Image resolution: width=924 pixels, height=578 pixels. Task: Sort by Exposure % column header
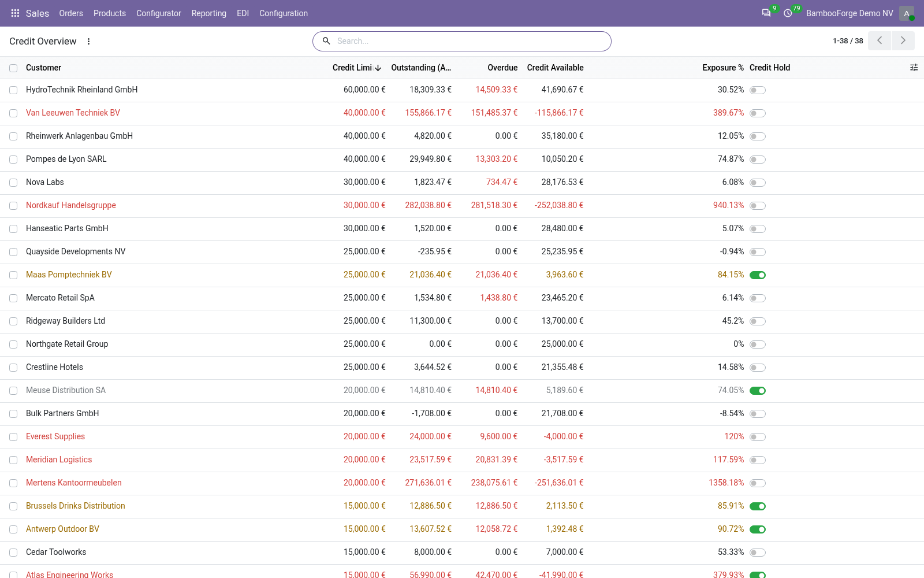[723, 68]
